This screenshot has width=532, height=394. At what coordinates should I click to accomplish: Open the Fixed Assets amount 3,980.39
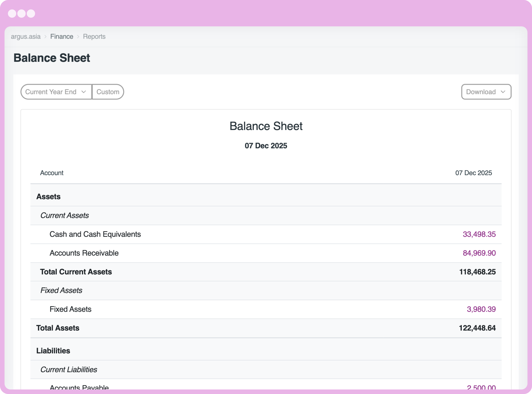pos(481,309)
